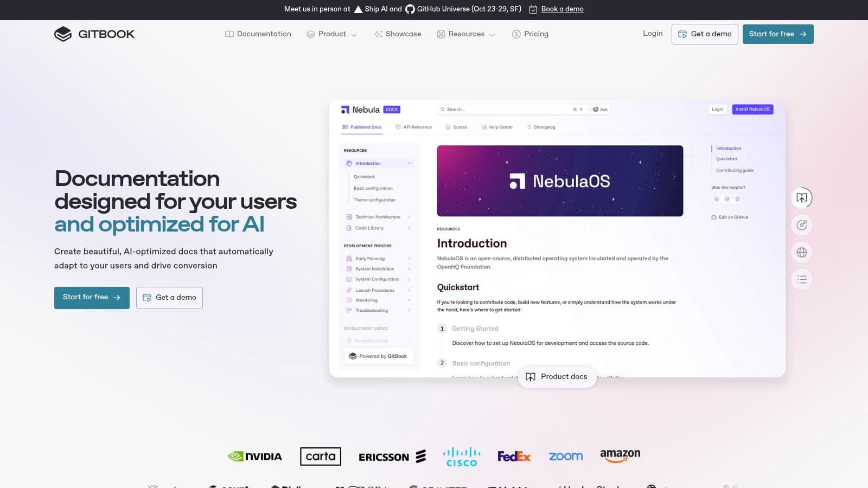This screenshot has width=868, height=488.
Task: Expand the Product dropdown menu
Action: point(331,34)
